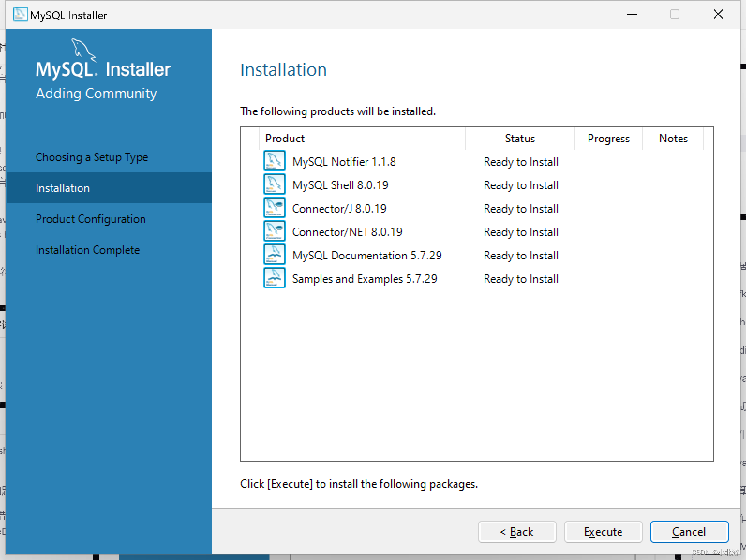746x560 pixels.
Task: Click the MySQL Installer title bar icon
Action: pos(20,15)
